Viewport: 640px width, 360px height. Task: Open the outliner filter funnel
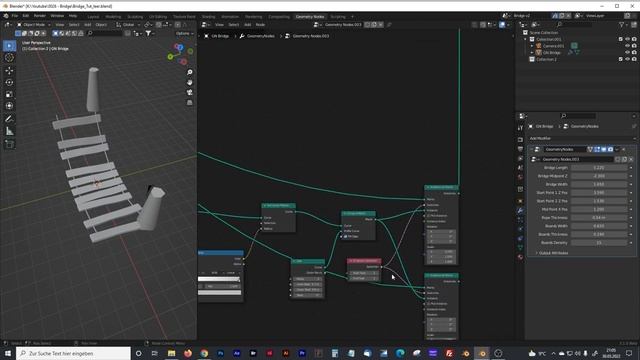coord(622,25)
